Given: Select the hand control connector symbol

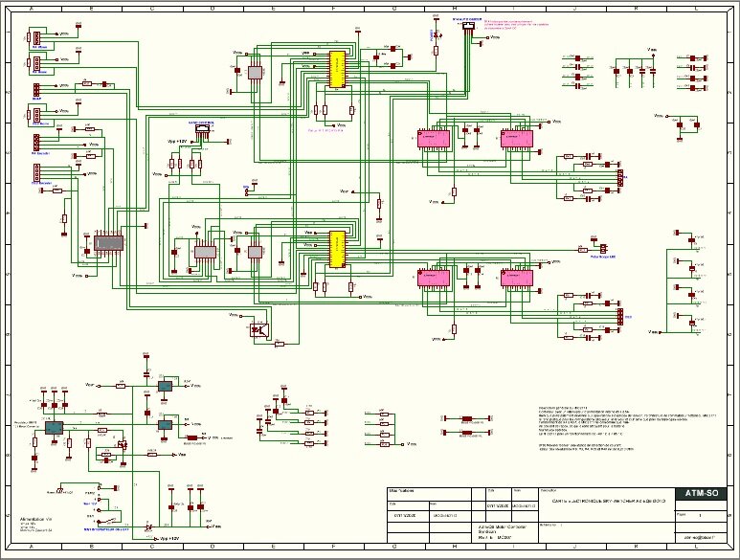Looking at the screenshot, I should [x=203, y=128].
